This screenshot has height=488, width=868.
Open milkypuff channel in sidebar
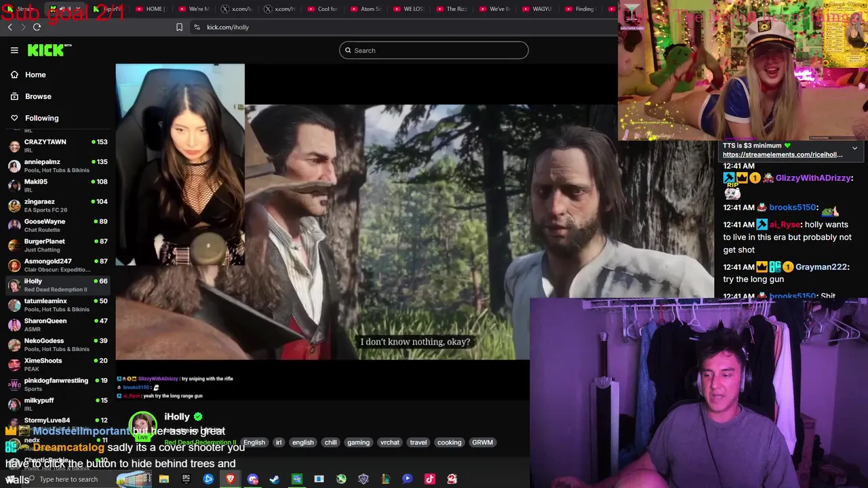pyautogui.click(x=57, y=404)
